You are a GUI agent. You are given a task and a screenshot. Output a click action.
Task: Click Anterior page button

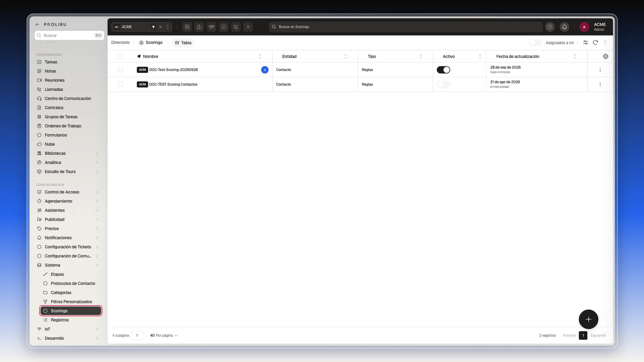(x=569, y=336)
